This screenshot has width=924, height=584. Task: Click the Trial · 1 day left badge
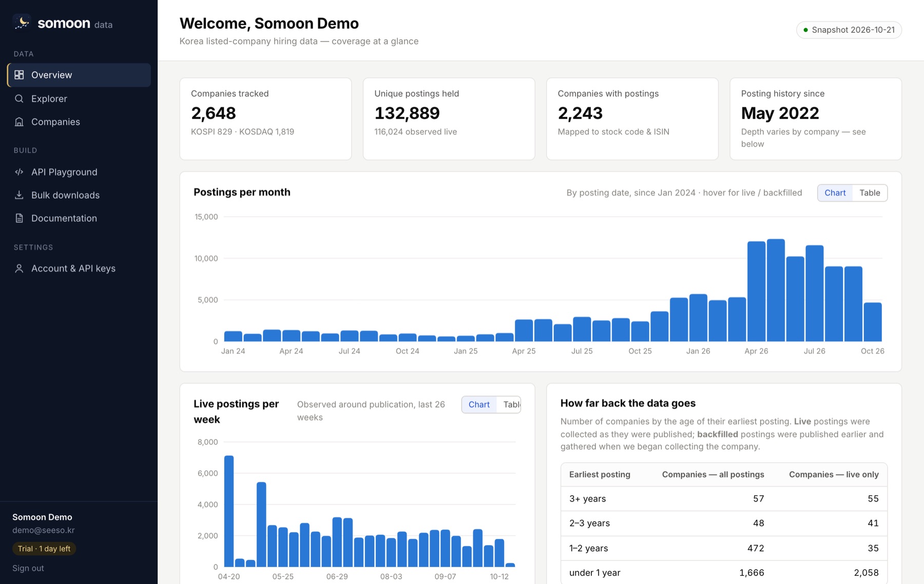(x=44, y=549)
